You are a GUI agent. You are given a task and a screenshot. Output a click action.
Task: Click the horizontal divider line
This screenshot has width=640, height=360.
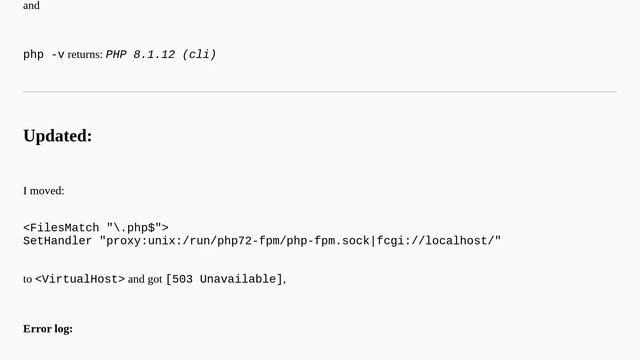click(320, 92)
